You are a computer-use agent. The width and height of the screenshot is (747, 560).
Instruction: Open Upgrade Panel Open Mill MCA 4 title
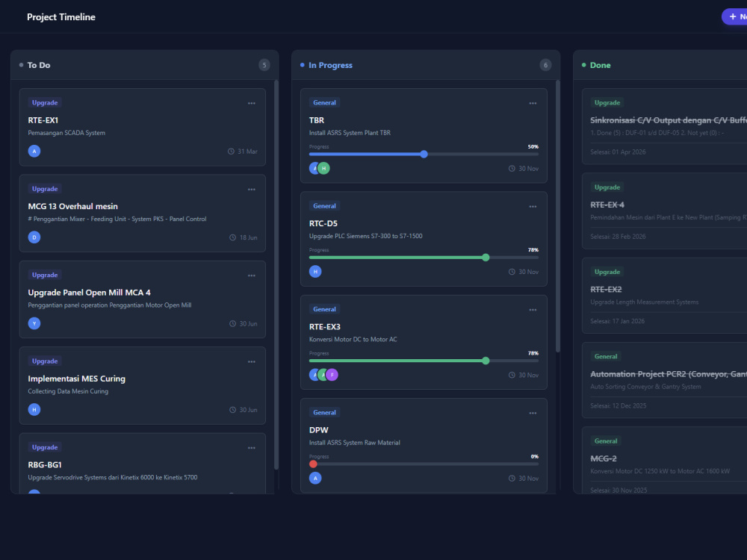pyautogui.click(x=89, y=293)
